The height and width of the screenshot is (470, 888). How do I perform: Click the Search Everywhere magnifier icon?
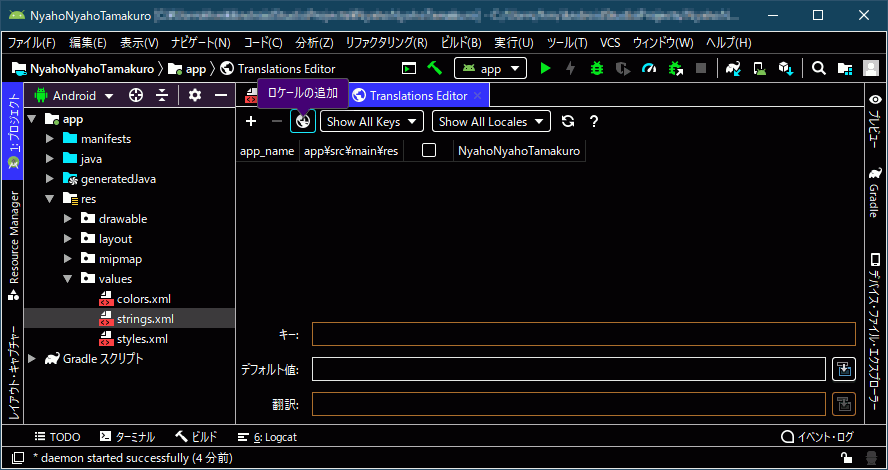pyautogui.click(x=818, y=69)
